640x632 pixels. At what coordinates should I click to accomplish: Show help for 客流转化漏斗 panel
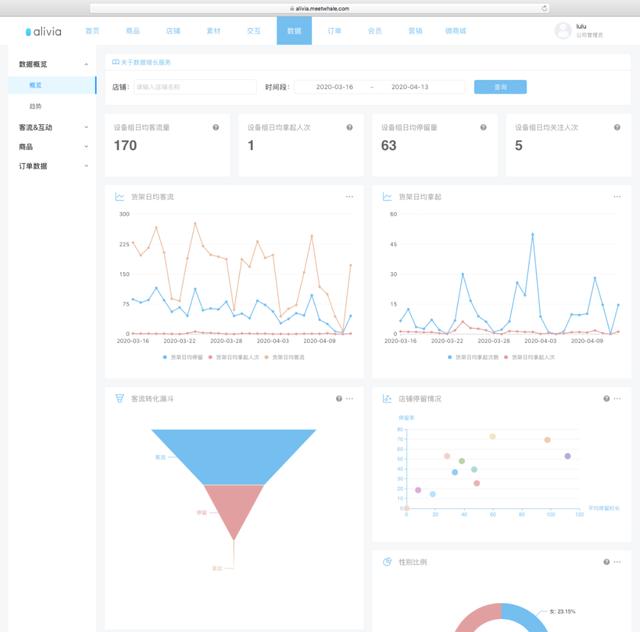click(339, 398)
